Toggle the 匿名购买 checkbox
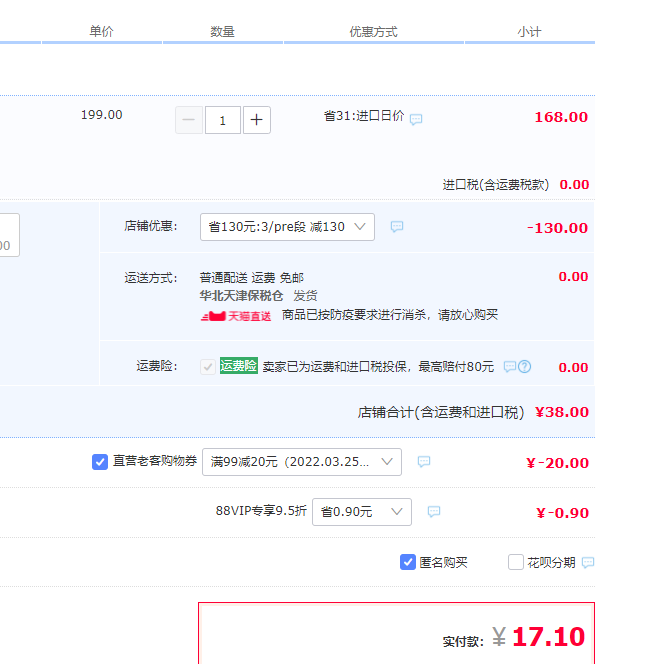Screen dimensions: 669x664 [x=408, y=562]
